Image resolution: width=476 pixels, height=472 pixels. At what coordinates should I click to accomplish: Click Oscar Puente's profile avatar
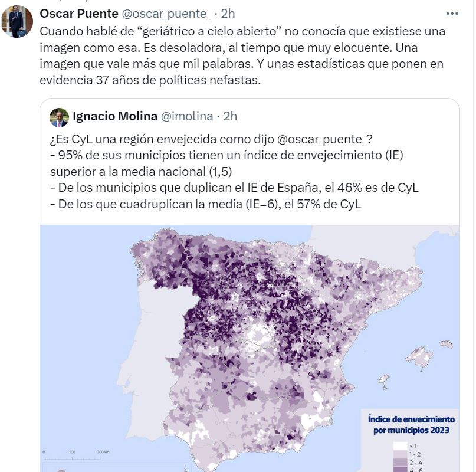[17, 22]
